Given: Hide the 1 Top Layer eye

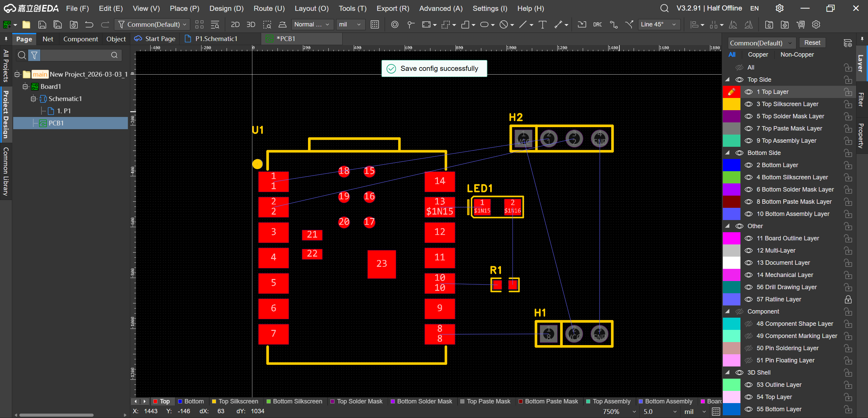Looking at the screenshot, I should (748, 92).
